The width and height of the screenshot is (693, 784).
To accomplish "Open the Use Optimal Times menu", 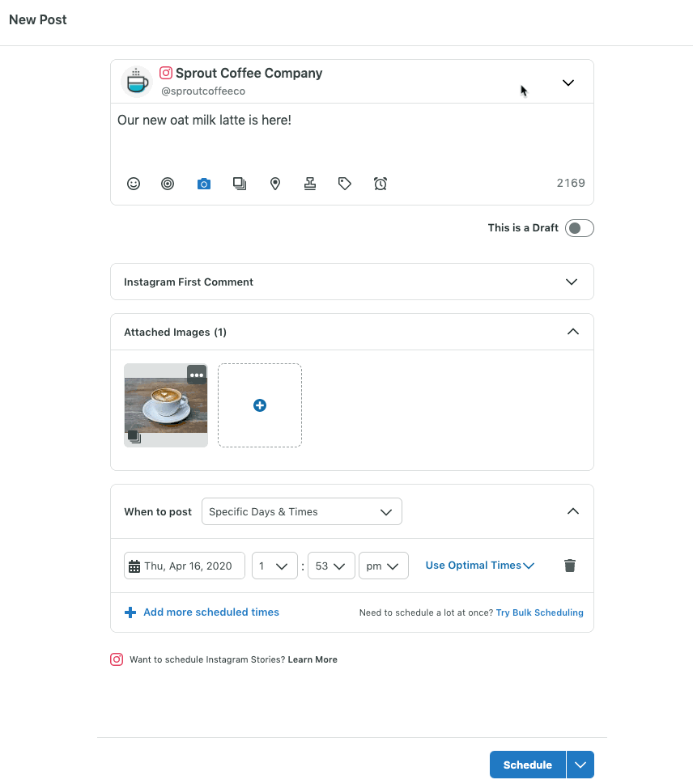I will (479, 566).
